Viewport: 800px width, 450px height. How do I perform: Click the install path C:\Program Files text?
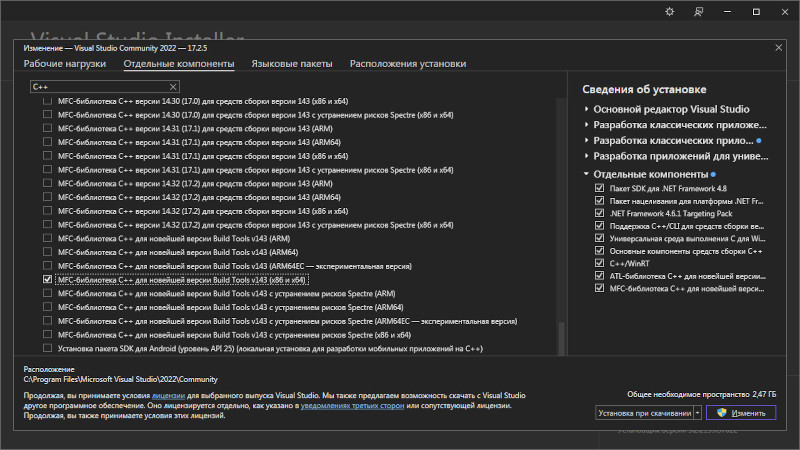[120, 379]
